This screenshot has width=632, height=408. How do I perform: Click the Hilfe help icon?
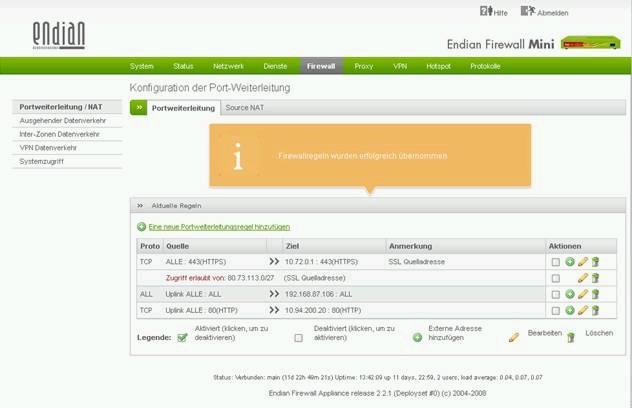click(487, 12)
